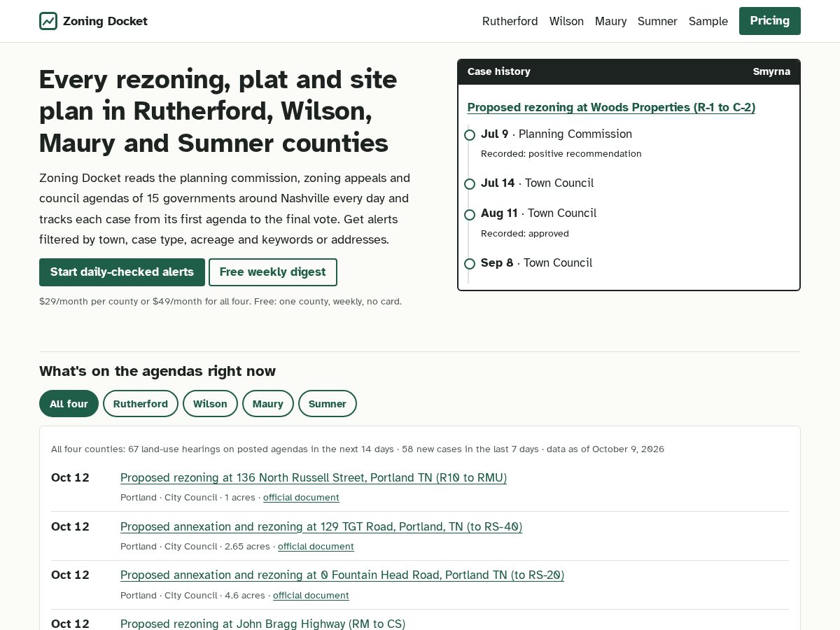Open the Zoning Docket home link text
This screenshot has width=840, height=630.
point(105,21)
